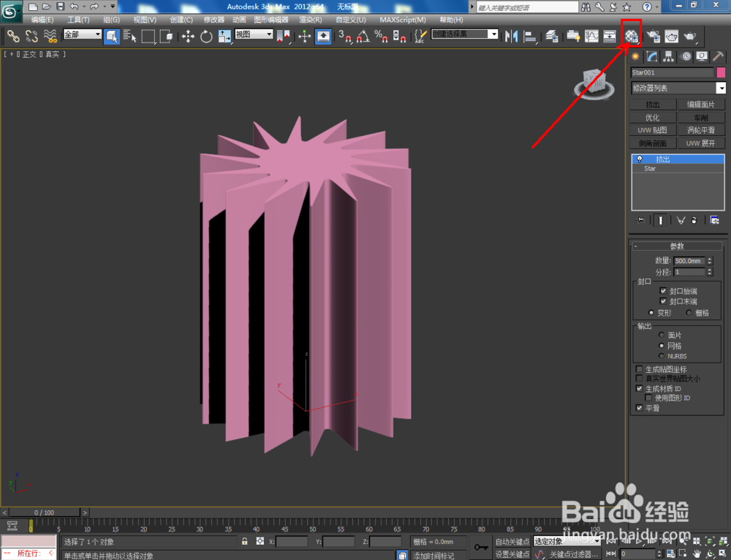Open the 帮助(H) menu
The height and width of the screenshot is (560, 731).
(451, 20)
